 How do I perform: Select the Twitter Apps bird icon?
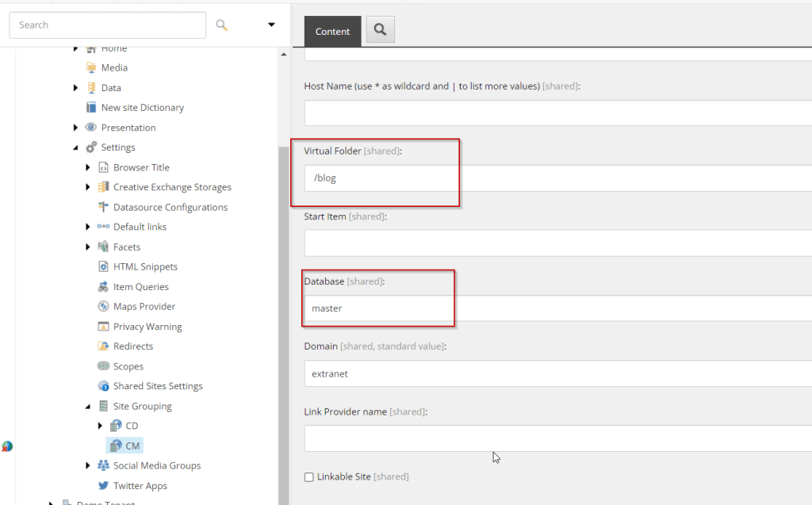pos(103,486)
